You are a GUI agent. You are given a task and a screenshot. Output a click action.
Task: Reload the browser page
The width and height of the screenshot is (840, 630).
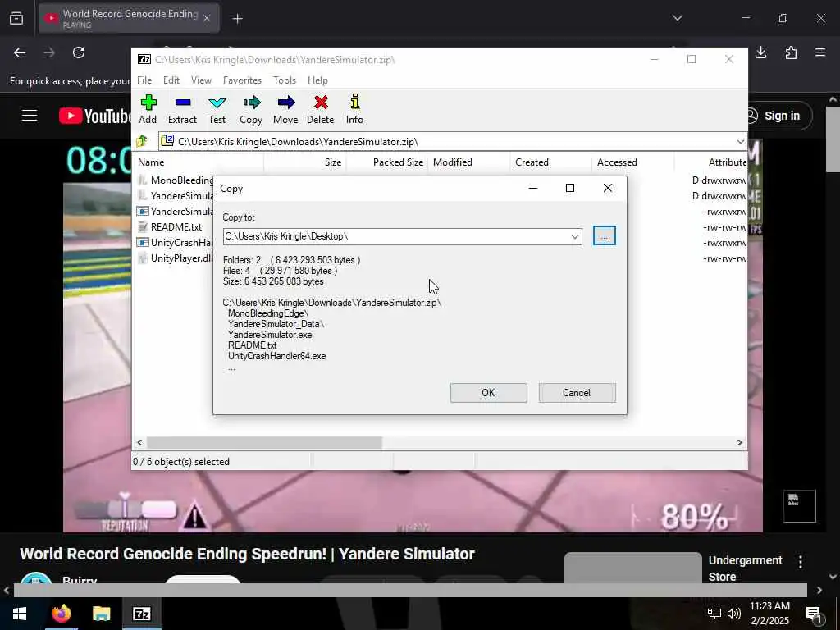click(x=79, y=52)
